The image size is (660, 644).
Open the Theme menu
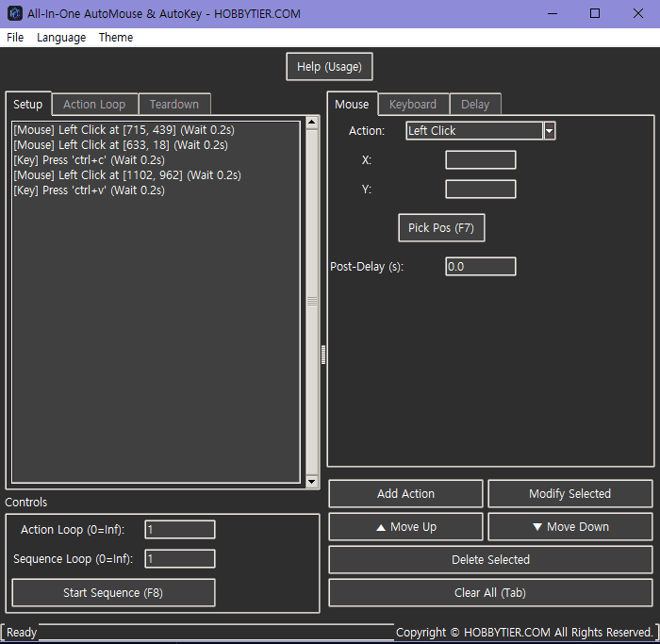116,38
